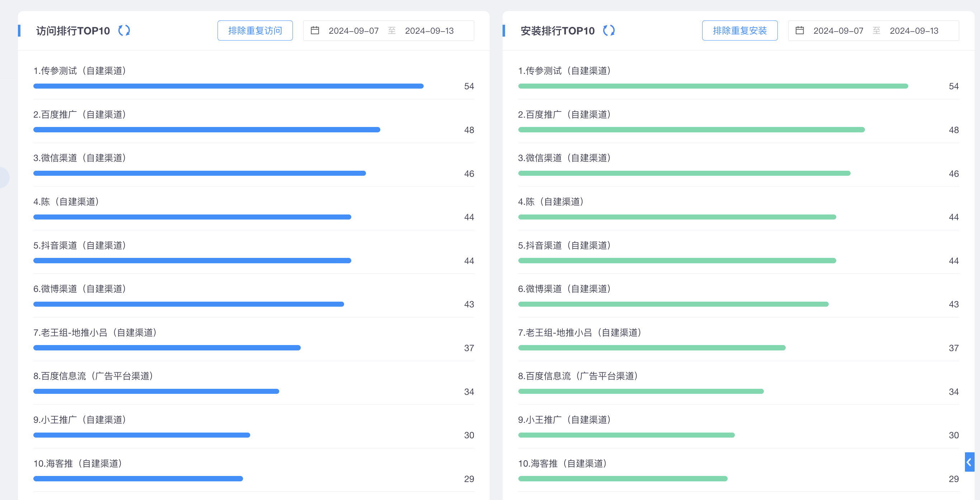This screenshot has height=500, width=980.
Task: Click install bar for 2.百度推广
Action: 691,130
